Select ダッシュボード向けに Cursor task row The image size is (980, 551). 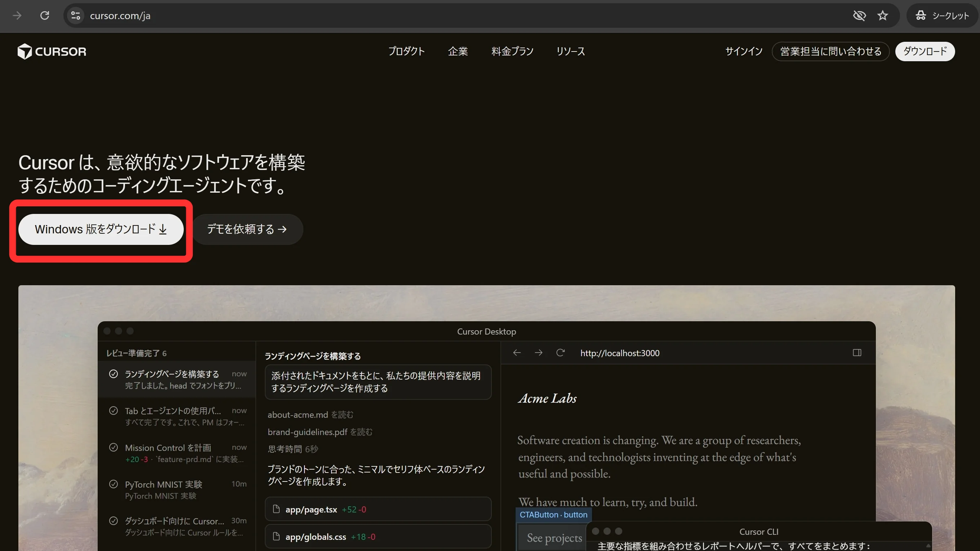click(177, 526)
